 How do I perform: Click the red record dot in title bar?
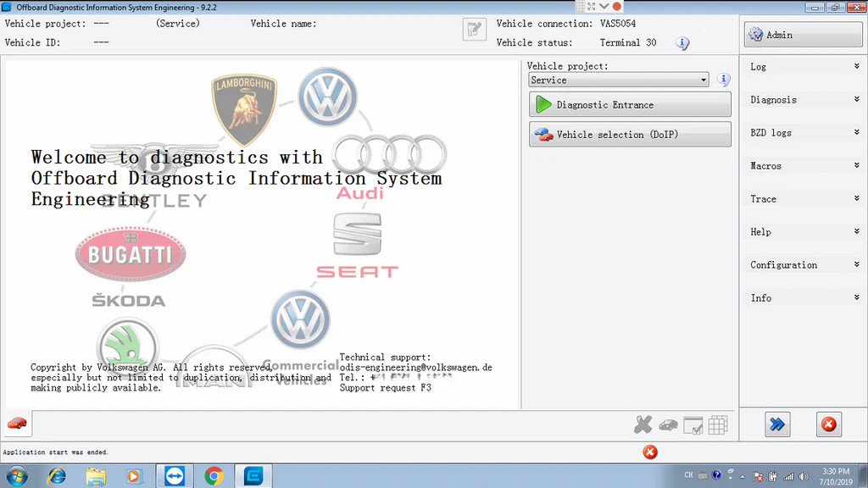(x=617, y=7)
